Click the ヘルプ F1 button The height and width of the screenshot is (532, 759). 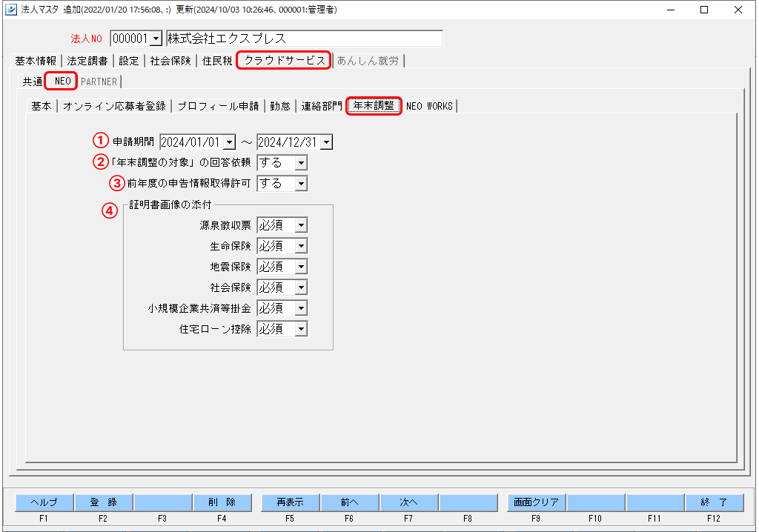tap(44, 502)
